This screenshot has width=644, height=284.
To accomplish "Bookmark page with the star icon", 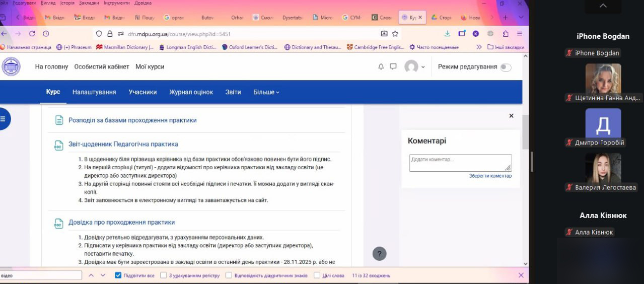I will pyautogui.click(x=395, y=34).
